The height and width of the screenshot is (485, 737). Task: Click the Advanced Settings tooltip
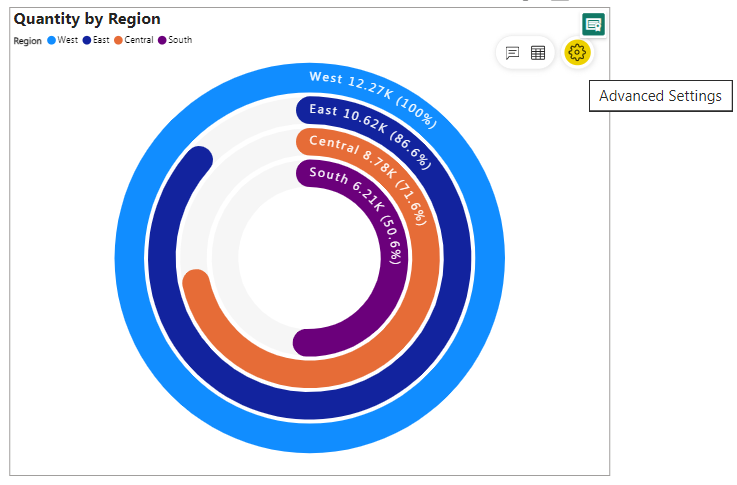pyautogui.click(x=660, y=96)
